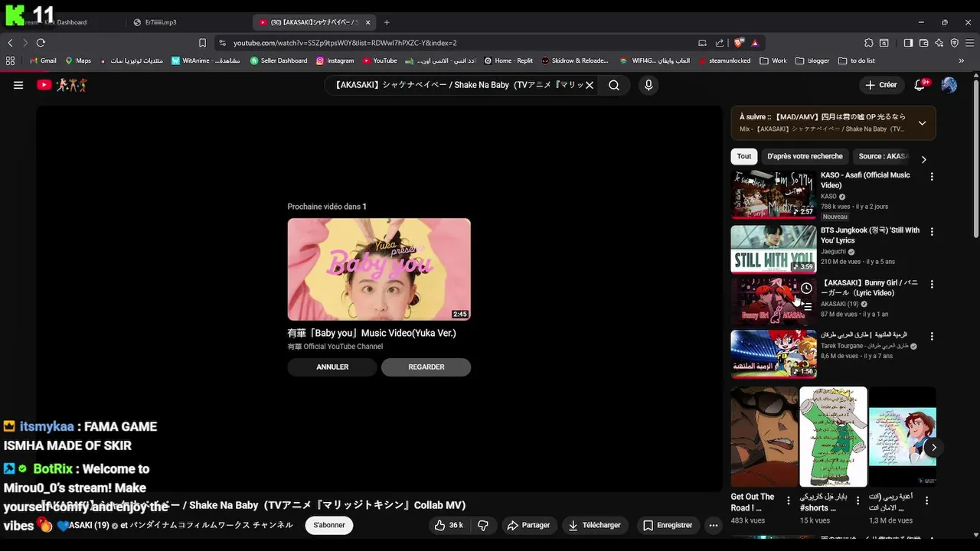Download the video via Télécharger
Screen dimensions: 980x551
point(594,526)
